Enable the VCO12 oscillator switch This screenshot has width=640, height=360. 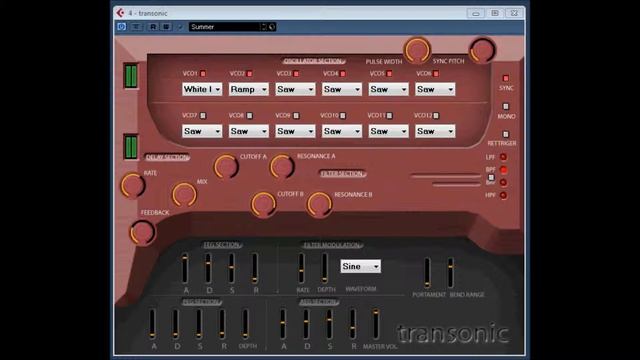pos(436,116)
